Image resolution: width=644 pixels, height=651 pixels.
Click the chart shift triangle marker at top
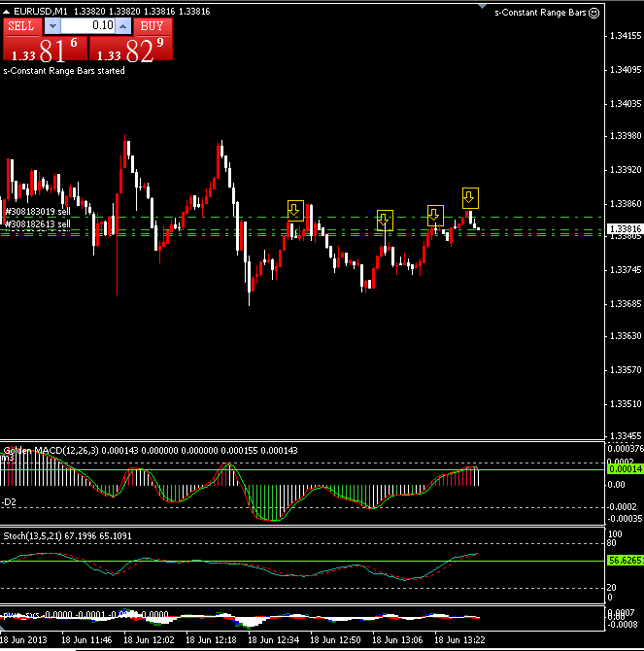pos(482,6)
